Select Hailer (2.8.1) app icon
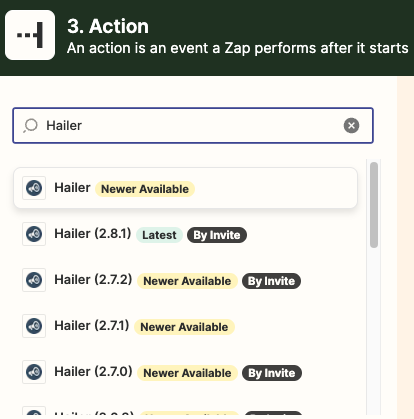The image size is (414, 419). tap(34, 234)
